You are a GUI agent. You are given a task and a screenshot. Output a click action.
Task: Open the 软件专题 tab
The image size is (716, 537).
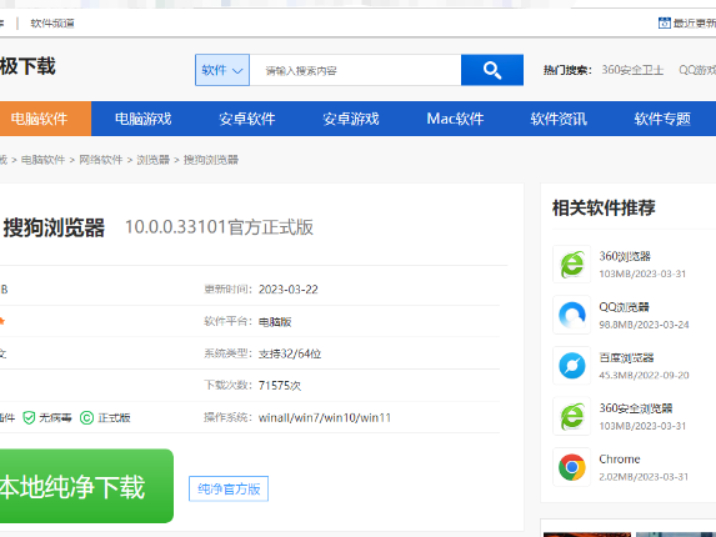tap(662, 119)
